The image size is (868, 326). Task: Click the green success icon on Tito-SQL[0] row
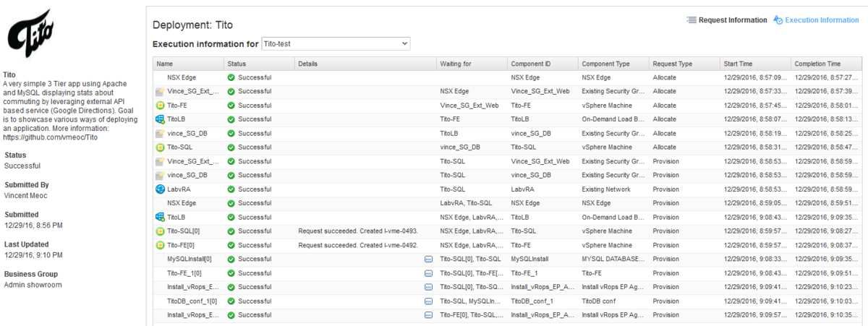(231, 231)
